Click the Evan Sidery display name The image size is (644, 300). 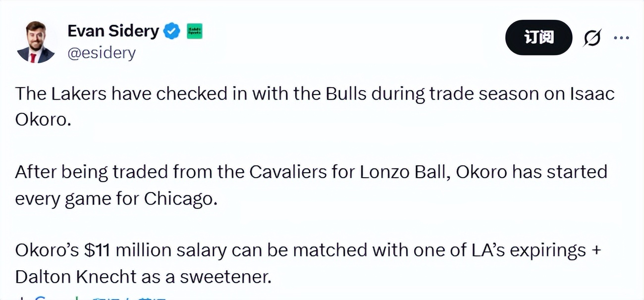coord(113,31)
